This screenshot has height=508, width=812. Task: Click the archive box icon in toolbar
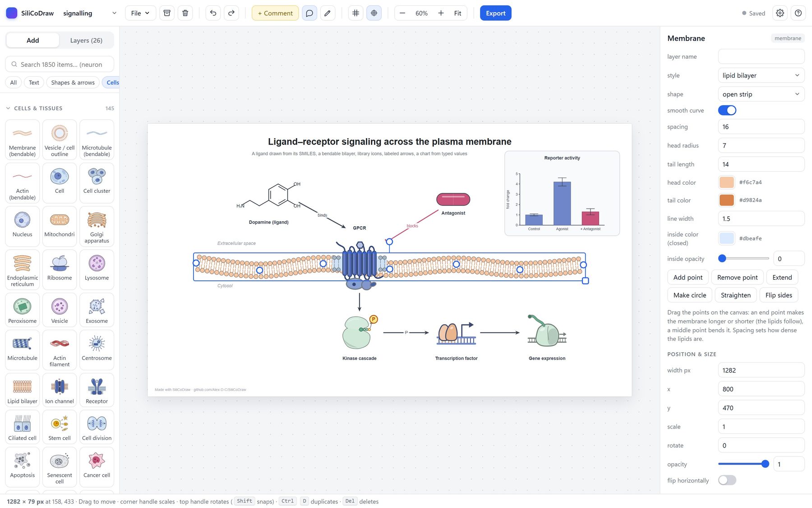[167, 13]
